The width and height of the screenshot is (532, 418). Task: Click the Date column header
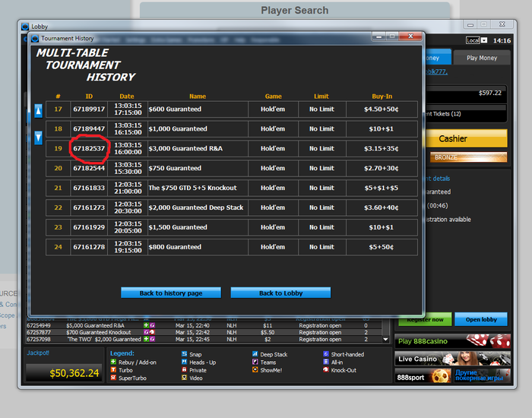(x=127, y=97)
